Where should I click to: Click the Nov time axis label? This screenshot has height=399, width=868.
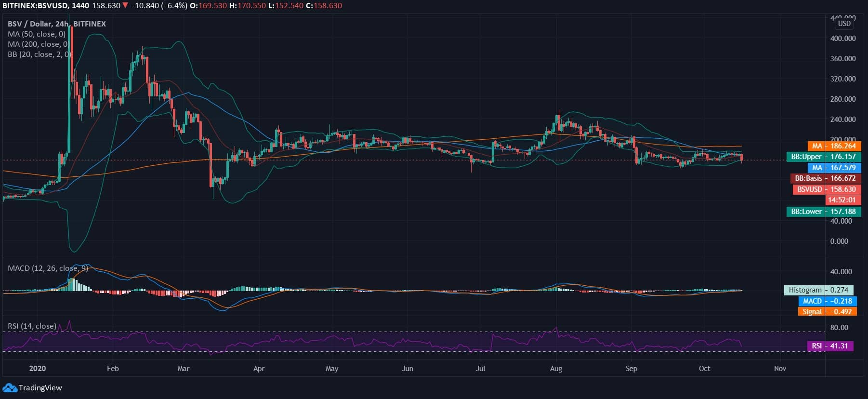click(780, 369)
